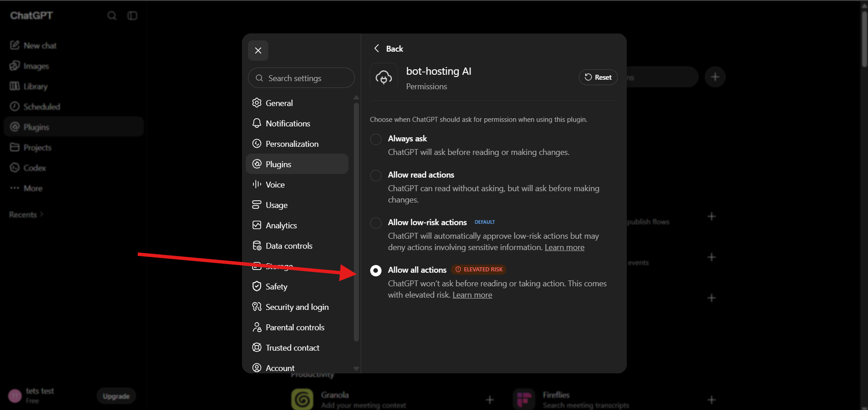The width and height of the screenshot is (868, 410).
Task: Open Library in ChatGPT sidebar
Action: coord(74,86)
